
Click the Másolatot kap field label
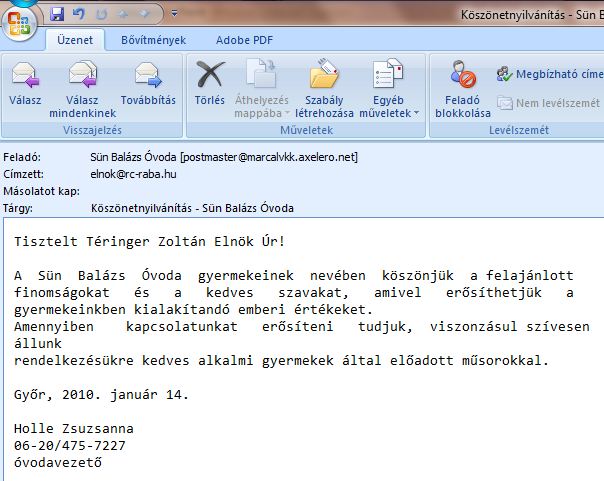[x=41, y=191]
